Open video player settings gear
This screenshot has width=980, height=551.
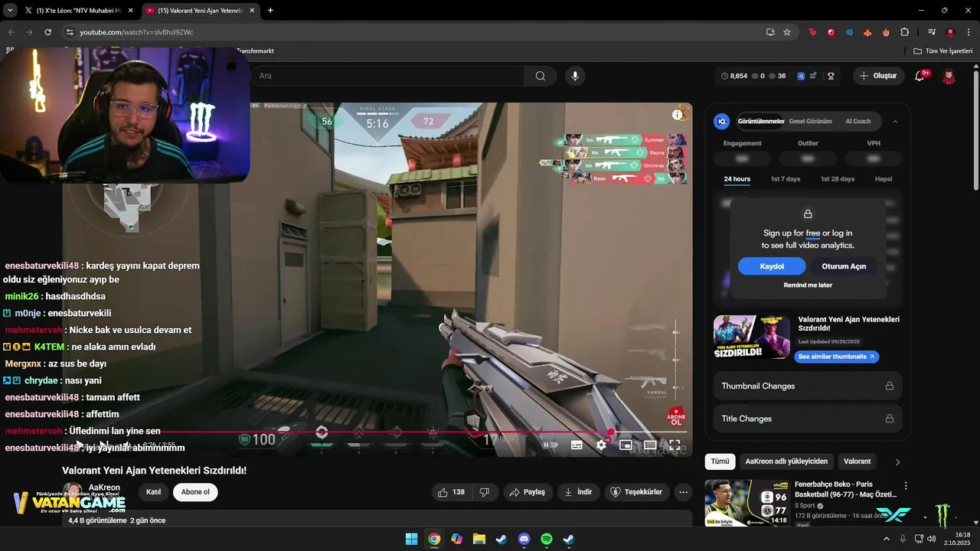[601, 445]
